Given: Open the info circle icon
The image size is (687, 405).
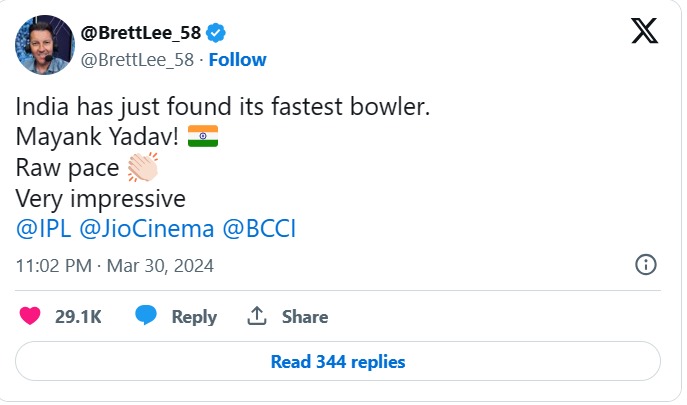Looking at the screenshot, I should pyautogui.click(x=646, y=265).
